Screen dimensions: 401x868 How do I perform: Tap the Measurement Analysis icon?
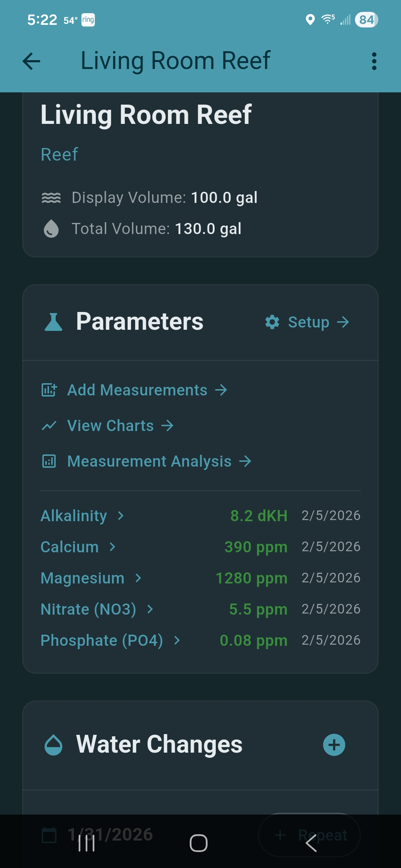[49, 461]
